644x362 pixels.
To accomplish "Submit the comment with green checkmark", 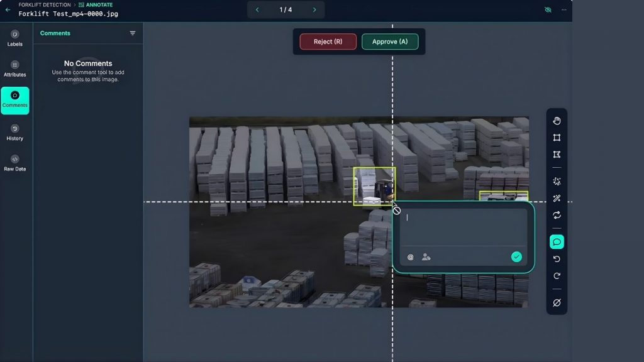I will [x=516, y=256].
